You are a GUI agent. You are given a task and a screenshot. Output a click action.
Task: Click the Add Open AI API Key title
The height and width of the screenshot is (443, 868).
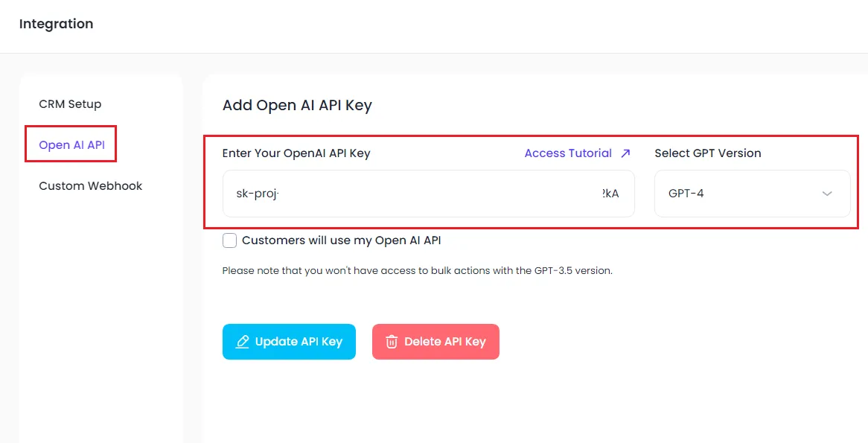[x=297, y=105]
